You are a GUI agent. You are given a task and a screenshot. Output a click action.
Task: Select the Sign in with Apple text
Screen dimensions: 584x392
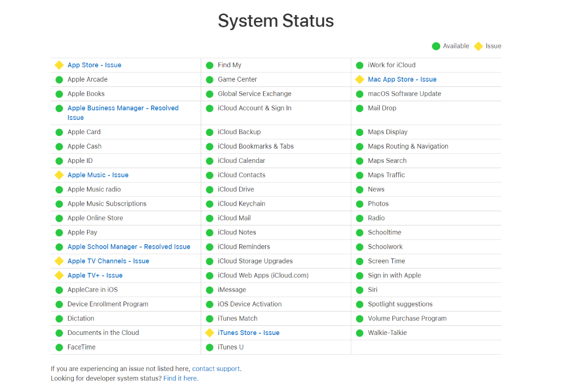(x=395, y=275)
